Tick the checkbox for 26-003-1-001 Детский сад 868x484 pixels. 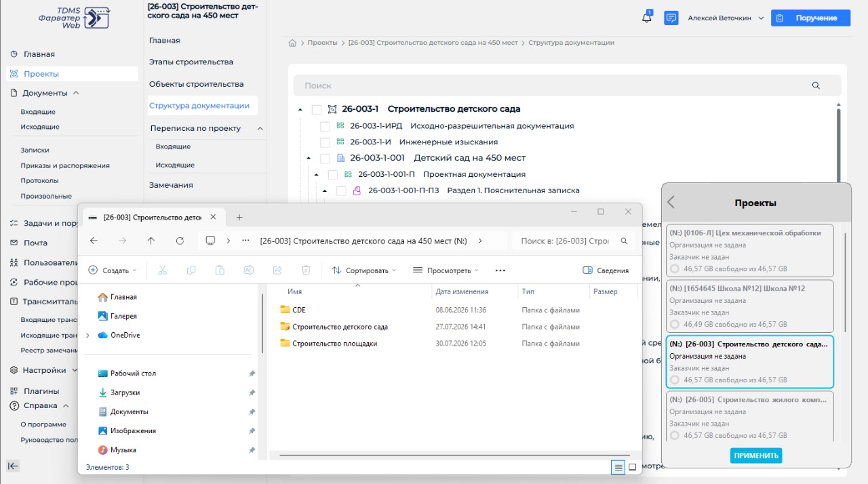point(325,158)
